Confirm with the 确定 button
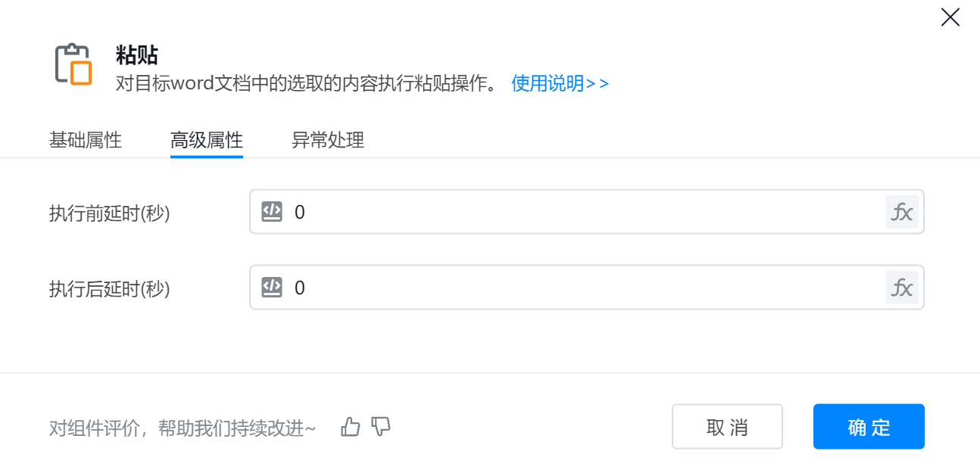 tap(869, 427)
